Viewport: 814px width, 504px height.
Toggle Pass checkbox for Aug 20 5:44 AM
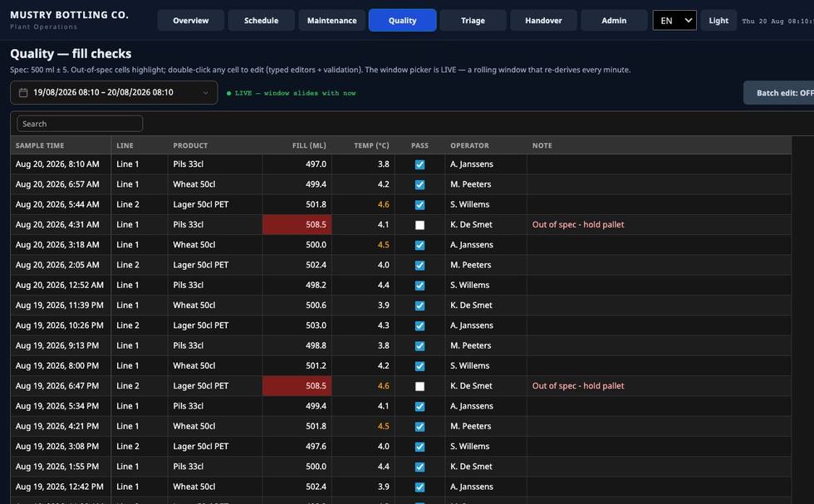(420, 205)
